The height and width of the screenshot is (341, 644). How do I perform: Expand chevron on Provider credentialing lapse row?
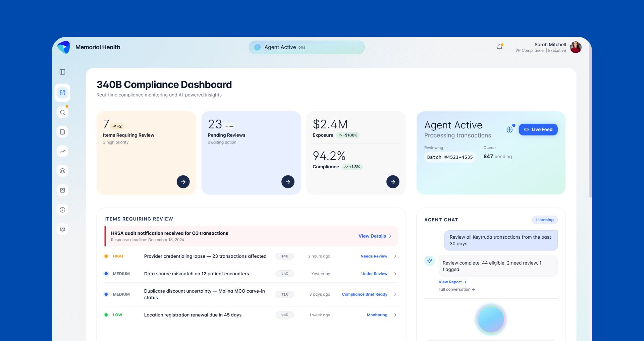pos(395,256)
